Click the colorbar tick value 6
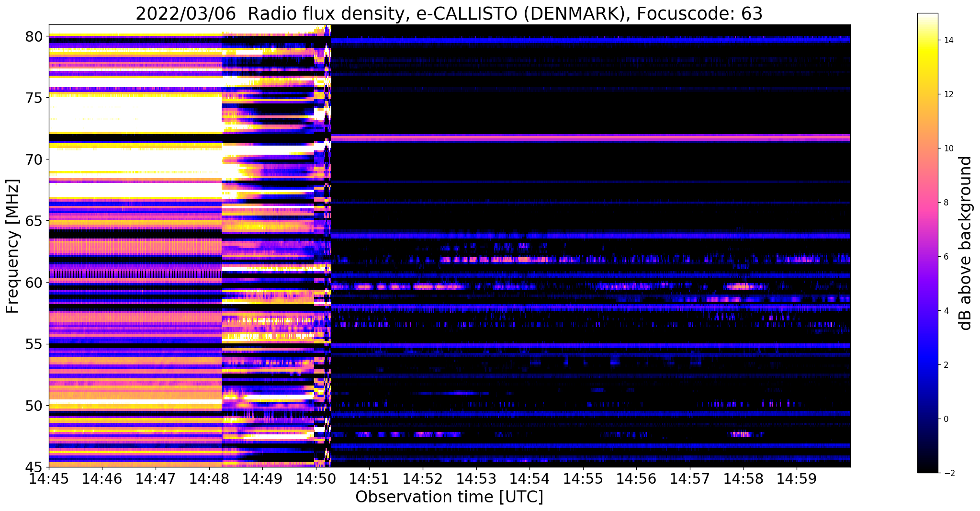This screenshot has height=511, width=980. click(x=946, y=257)
